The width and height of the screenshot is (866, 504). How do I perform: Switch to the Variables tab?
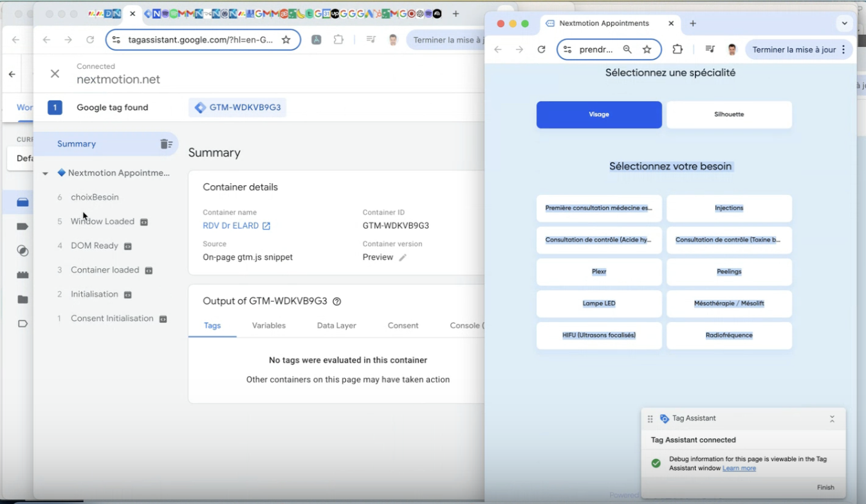[269, 325]
